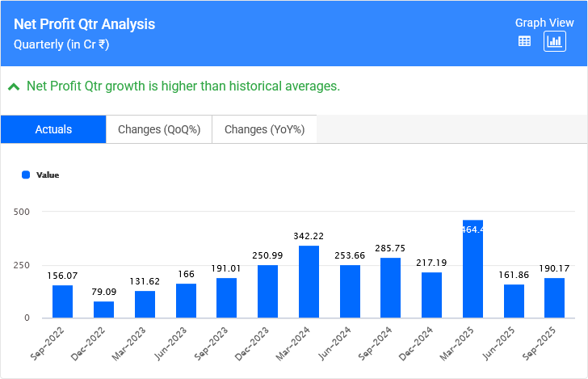Select the bar chart graph view icon
This screenshot has height=379, width=588.
pyautogui.click(x=554, y=41)
